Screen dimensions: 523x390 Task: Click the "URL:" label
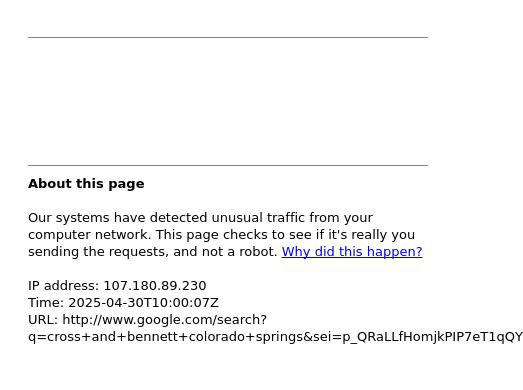tap(43, 320)
